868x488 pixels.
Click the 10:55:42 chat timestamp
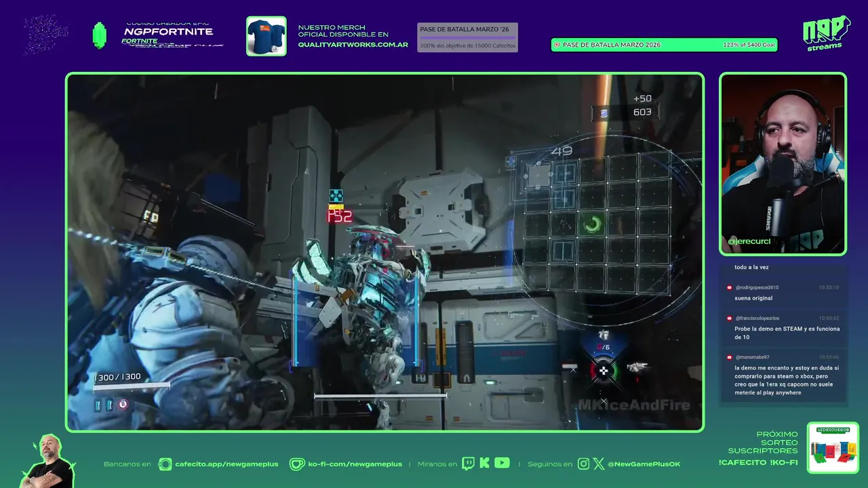pos(829,318)
